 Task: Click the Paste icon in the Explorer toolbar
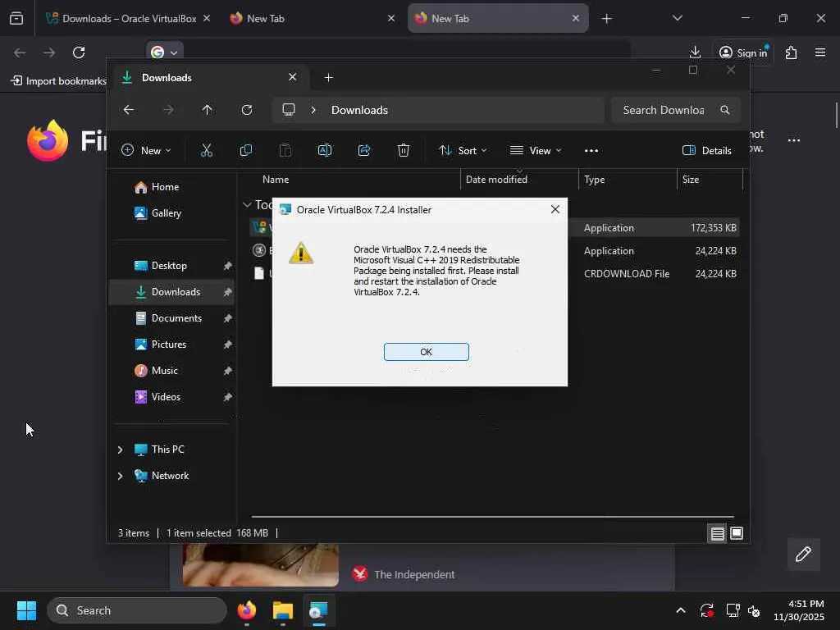click(285, 151)
